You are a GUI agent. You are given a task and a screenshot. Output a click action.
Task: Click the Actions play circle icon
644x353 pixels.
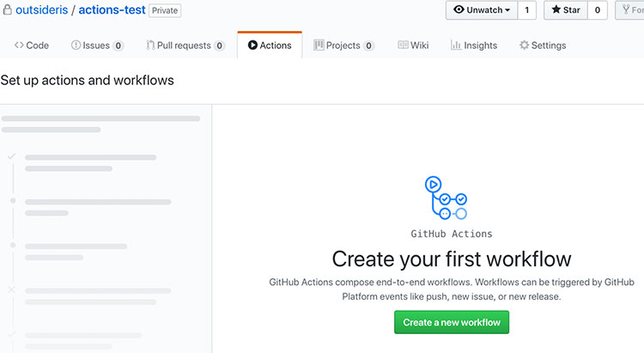click(x=252, y=45)
